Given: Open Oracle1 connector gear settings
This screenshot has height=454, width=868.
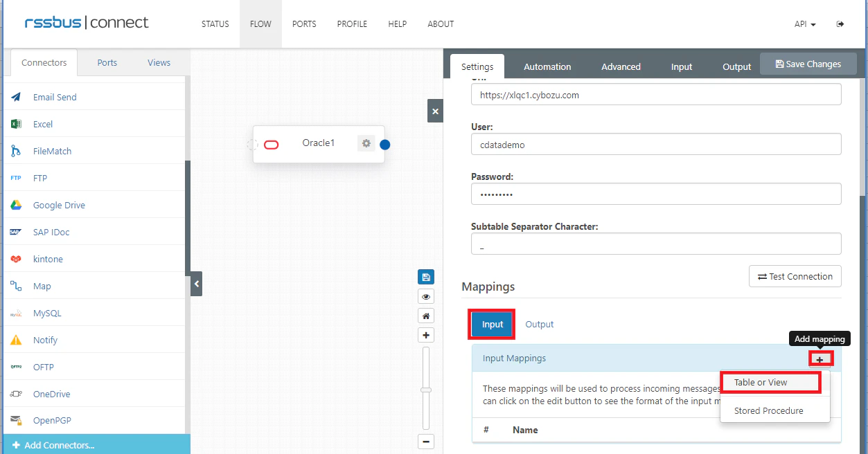Looking at the screenshot, I should (x=366, y=143).
